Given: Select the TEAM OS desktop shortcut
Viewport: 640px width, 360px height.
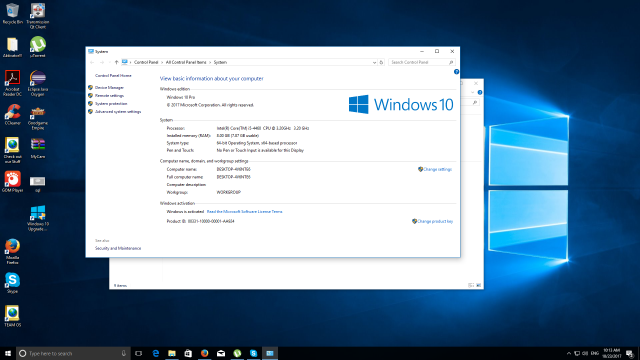Looking at the screenshot, I should click(x=12, y=316).
